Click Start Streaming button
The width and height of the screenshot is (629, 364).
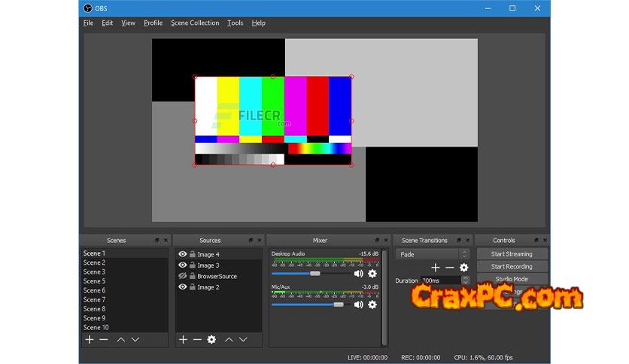(x=511, y=254)
